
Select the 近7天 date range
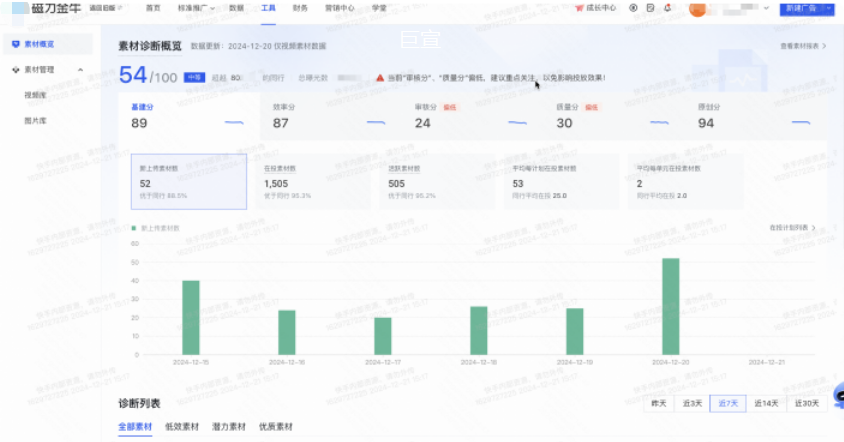click(x=728, y=403)
